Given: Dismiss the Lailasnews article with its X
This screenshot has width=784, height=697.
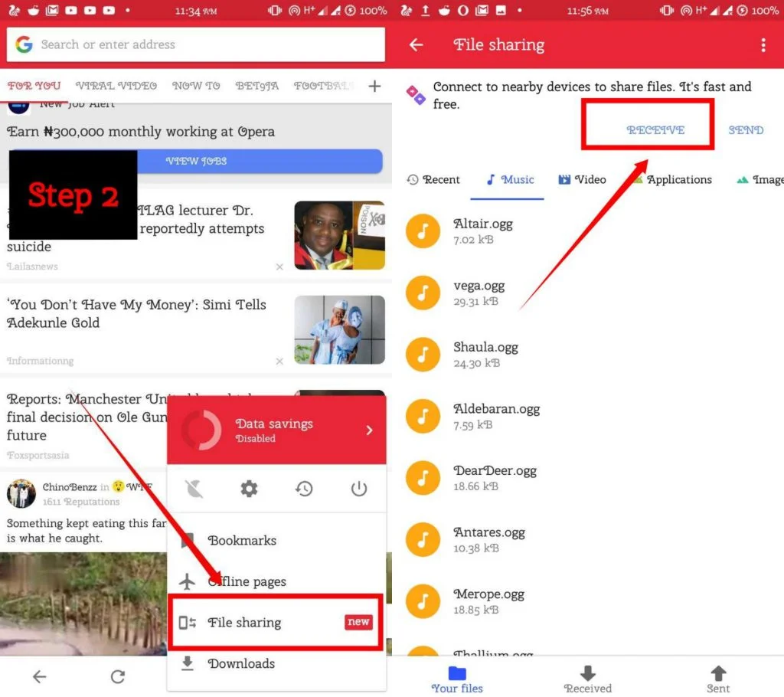Looking at the screenshot, I should pyautogui.click(x=279, y=267).
